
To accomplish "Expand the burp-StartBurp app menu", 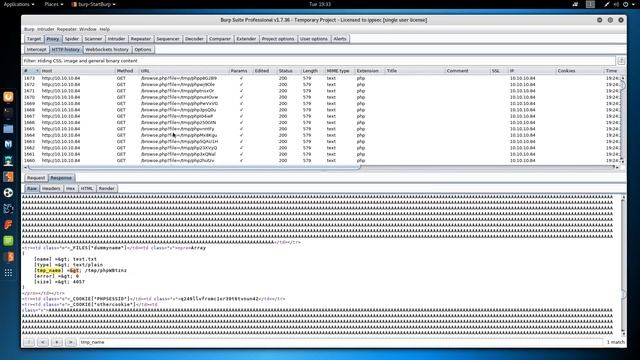I will (x=93, y=4).
